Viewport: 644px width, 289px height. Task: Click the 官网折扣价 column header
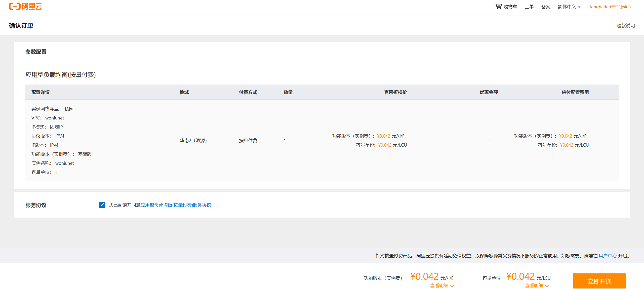point(395,92)
